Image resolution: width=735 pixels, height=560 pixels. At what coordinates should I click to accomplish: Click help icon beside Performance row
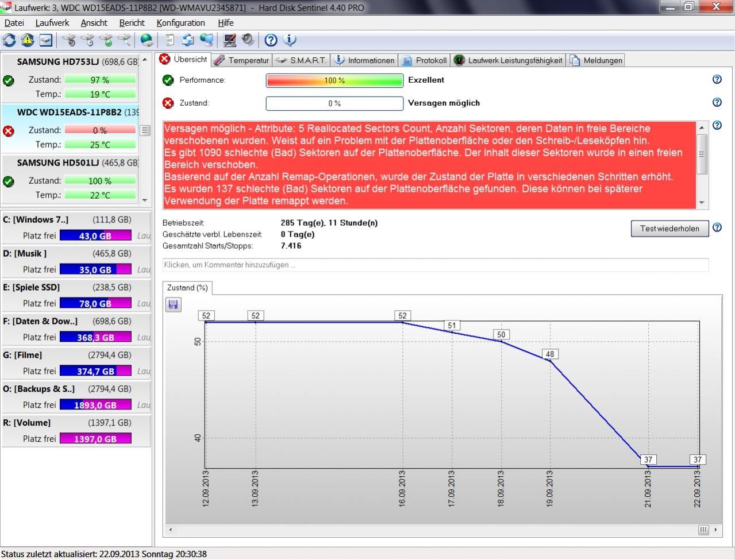click(717, 79)
